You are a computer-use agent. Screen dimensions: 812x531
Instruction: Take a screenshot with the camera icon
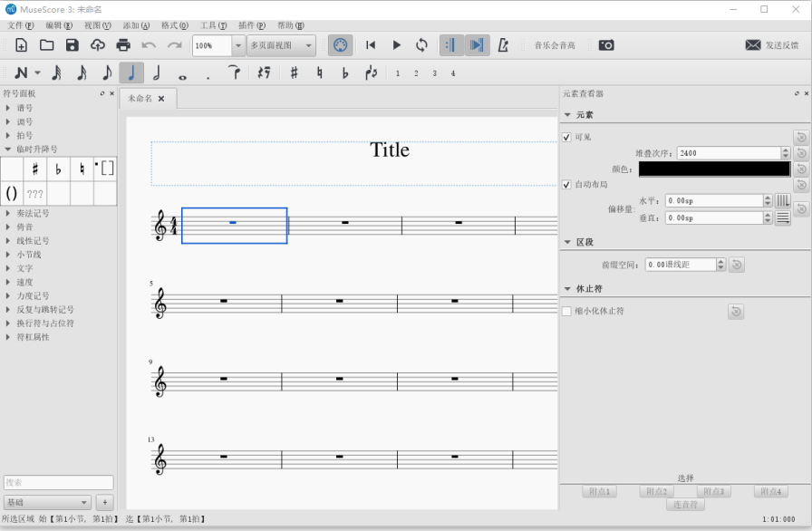(606, 45)
